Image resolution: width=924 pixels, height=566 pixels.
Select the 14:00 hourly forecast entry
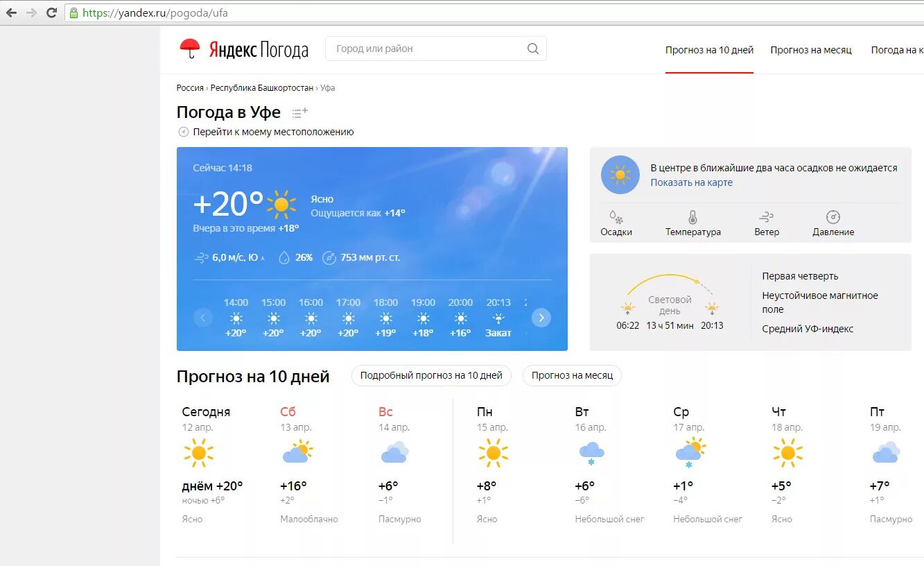[236, 318]
